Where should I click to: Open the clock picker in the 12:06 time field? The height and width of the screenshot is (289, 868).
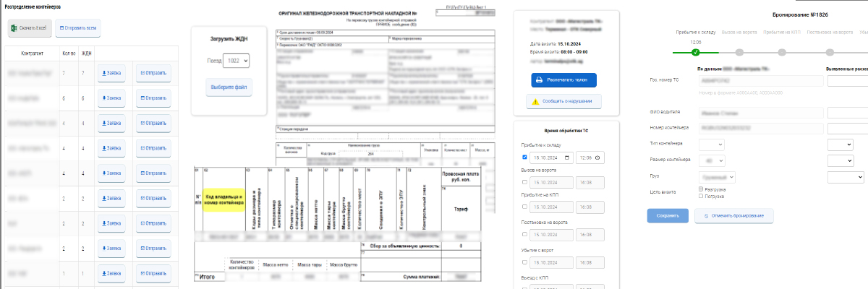598,158
